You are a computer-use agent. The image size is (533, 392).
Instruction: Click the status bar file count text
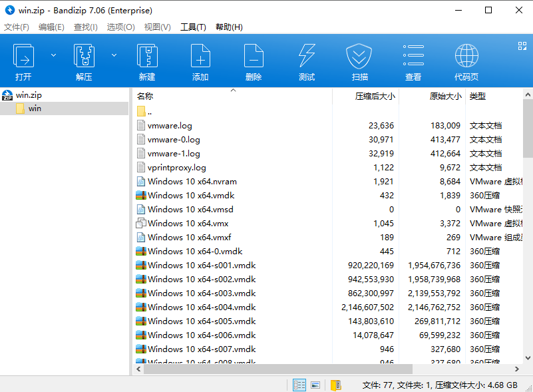pyautogui.click(x=440, y=385)
